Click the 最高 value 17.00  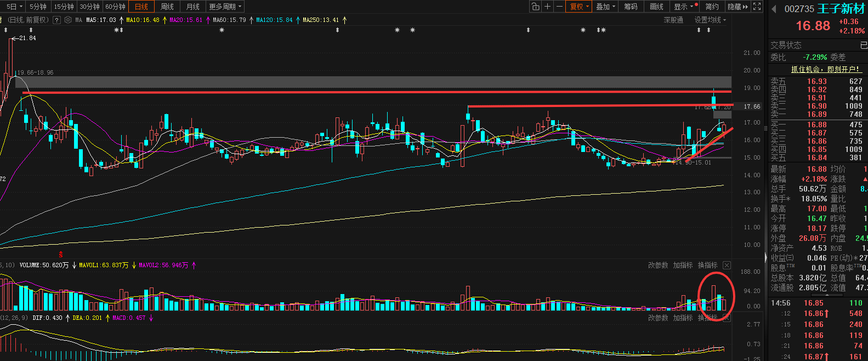(816, 208)
